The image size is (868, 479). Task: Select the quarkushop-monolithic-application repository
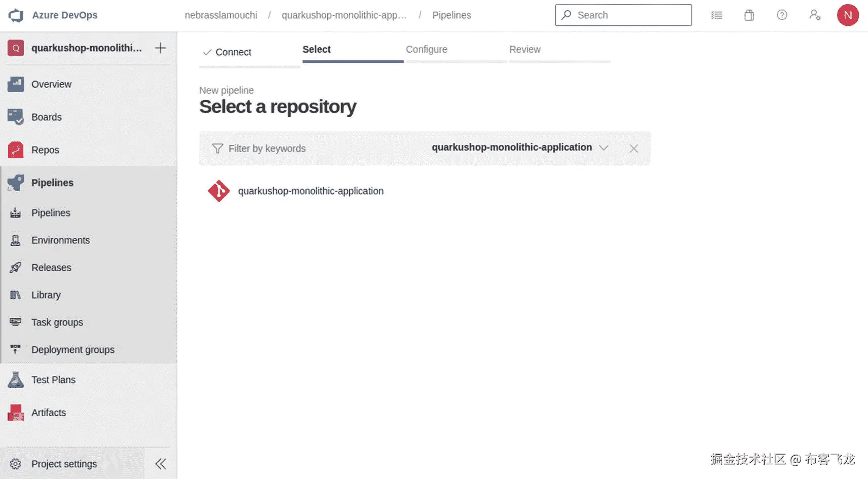coord(310,191)
